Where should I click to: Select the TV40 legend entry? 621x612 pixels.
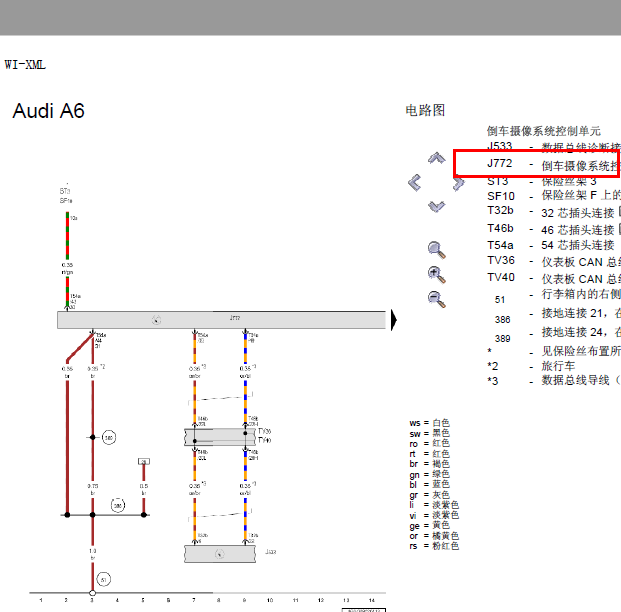pos(554,278)
